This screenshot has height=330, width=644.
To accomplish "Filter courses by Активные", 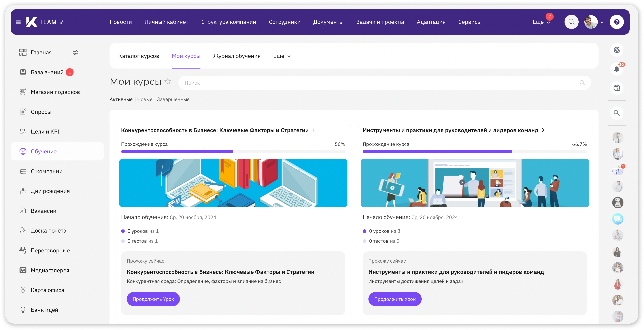I will click(121, 99).
